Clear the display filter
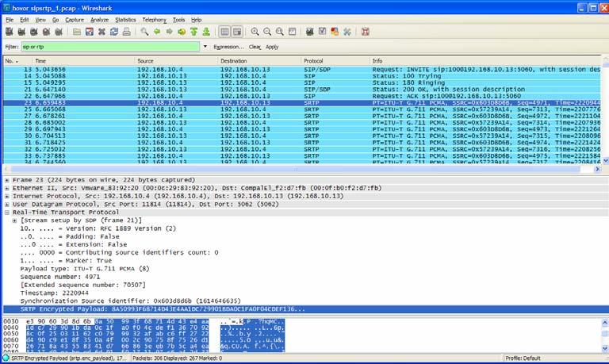The image size is (609, 364). click(255, 47)
